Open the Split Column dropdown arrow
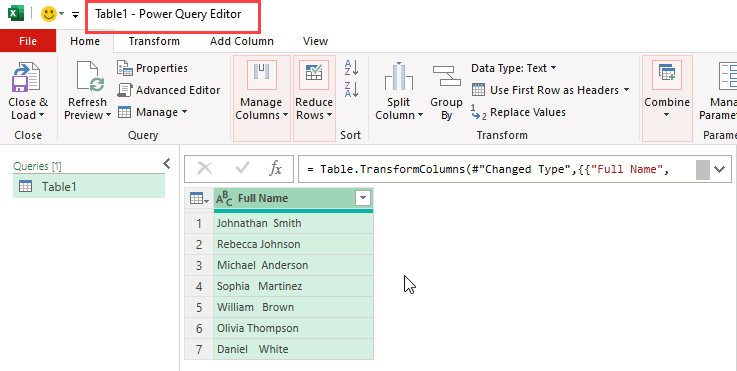Image resolution: width=737 pixels, height=371 pixels. 420,115
